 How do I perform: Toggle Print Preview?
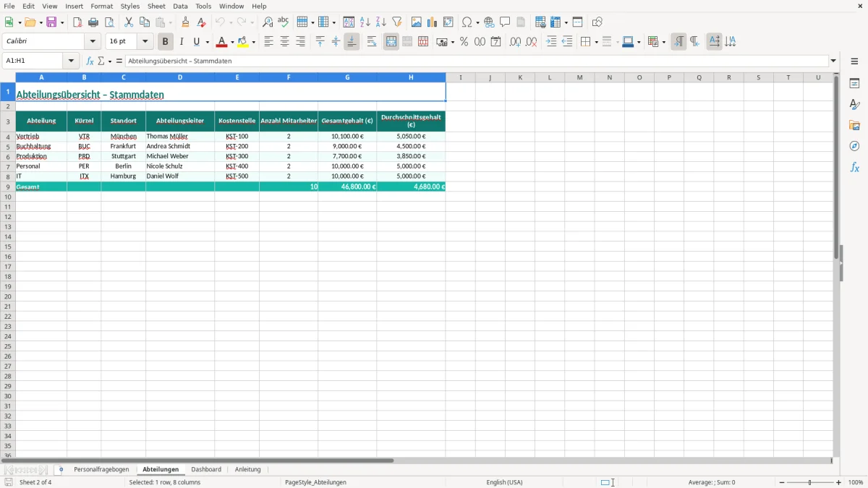tap(109, 22)
